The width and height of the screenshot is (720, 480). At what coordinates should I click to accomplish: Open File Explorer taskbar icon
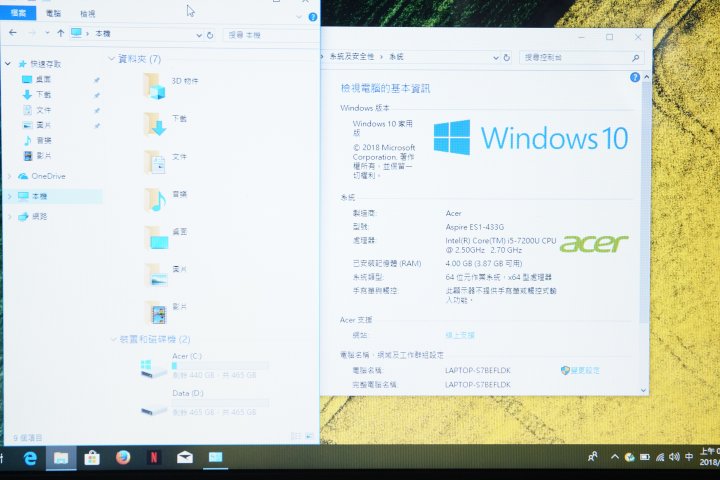[x=61, y=457]
